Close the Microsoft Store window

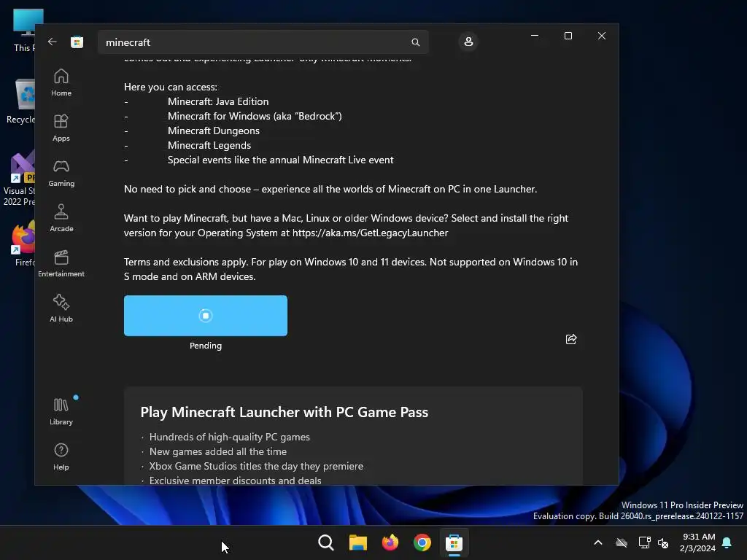[x=602, y=36]
